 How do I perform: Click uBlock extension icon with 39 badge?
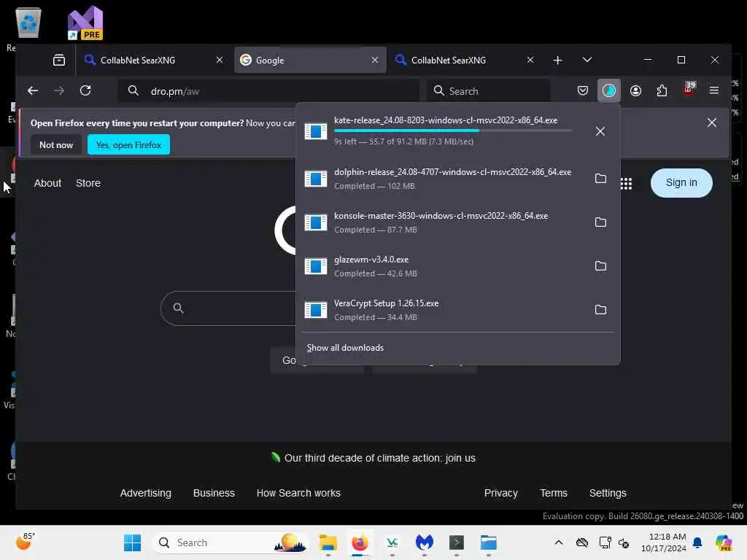(689, 90)
